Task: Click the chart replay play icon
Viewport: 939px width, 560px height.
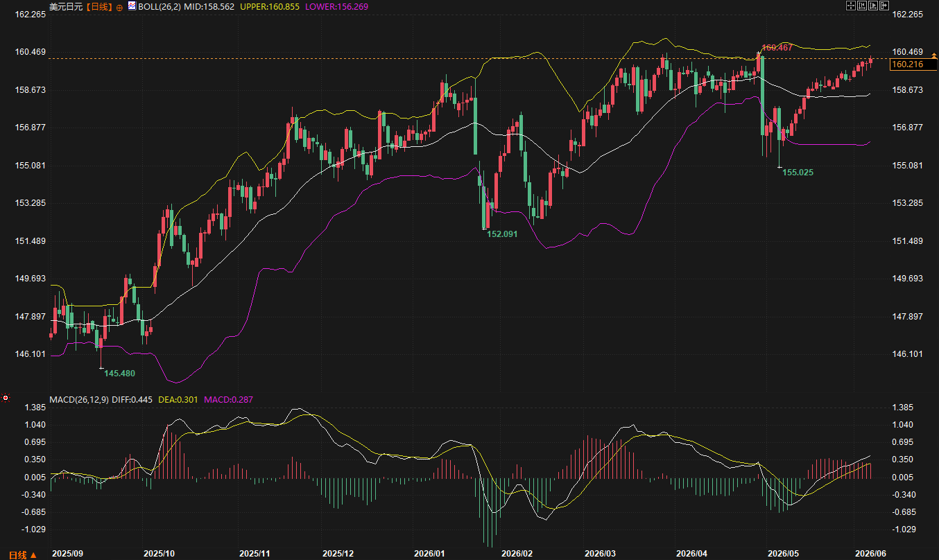Action: tap(873, 6)
